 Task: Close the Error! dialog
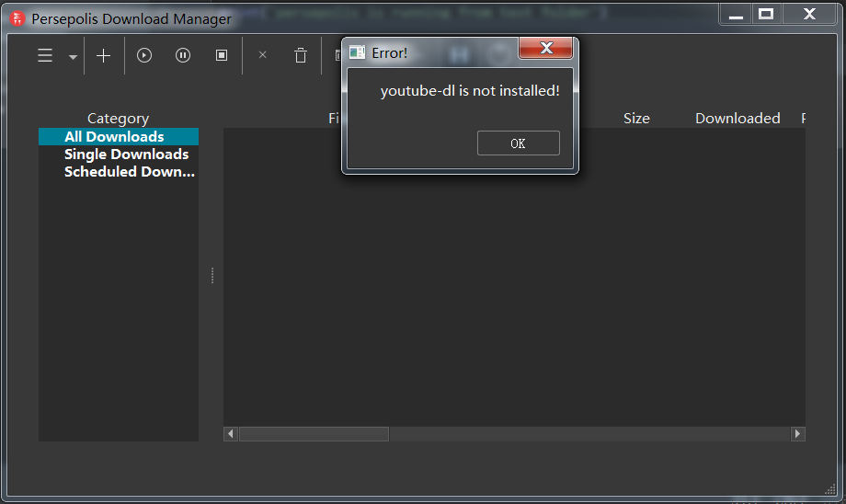tap(545, 48)
